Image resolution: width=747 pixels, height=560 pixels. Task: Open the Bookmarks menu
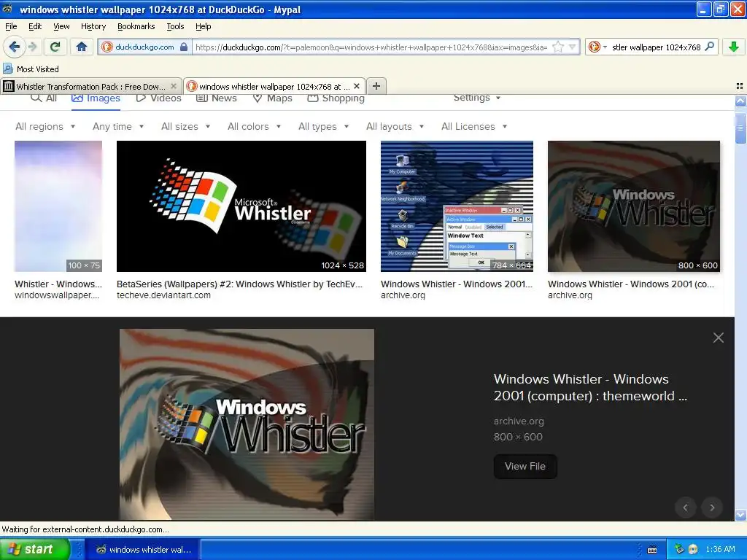coord(136,26)
